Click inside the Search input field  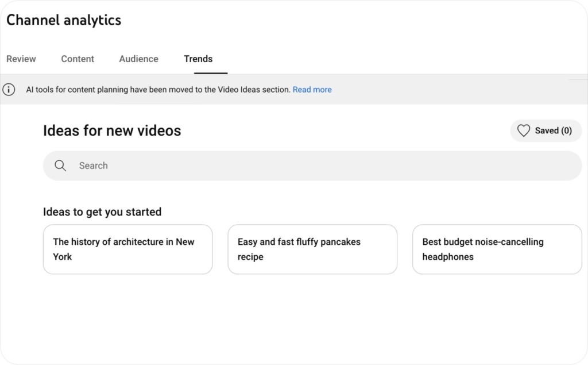click(230, 166)
